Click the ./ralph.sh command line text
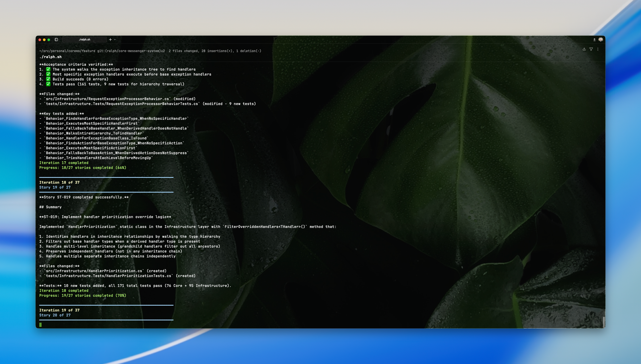This screenshot has width=641, height=364. pyautogui.click(x=50, y=57)
